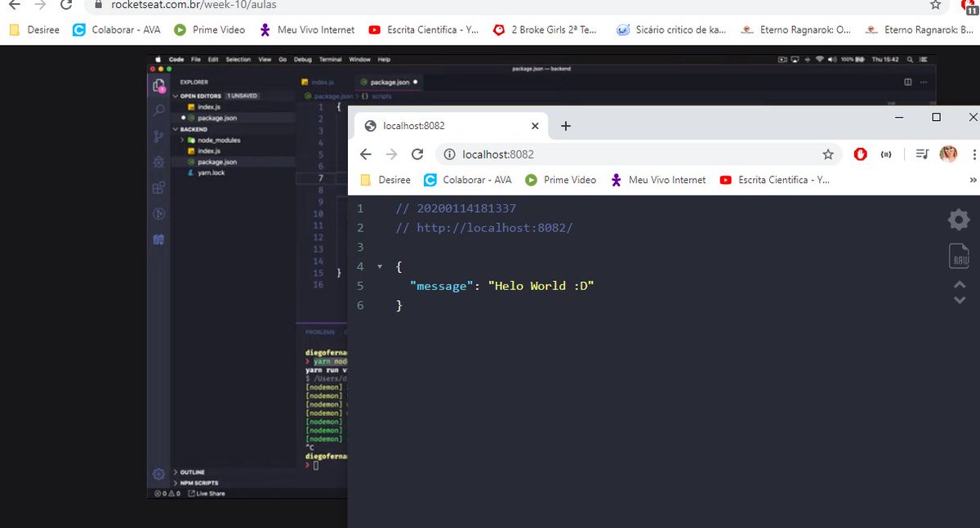
Task: Open the VS Code Manage gear icon
Action: [159, 474]
